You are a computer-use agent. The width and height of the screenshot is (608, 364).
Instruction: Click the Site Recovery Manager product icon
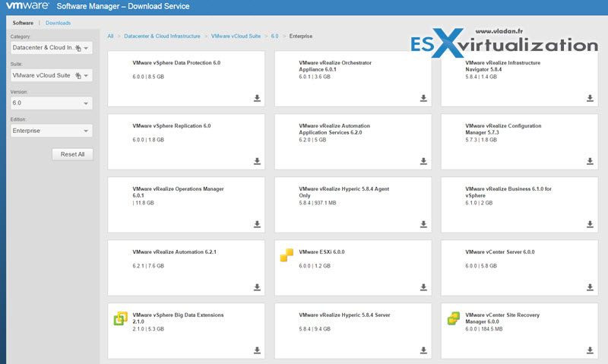(x=453, y=318)
